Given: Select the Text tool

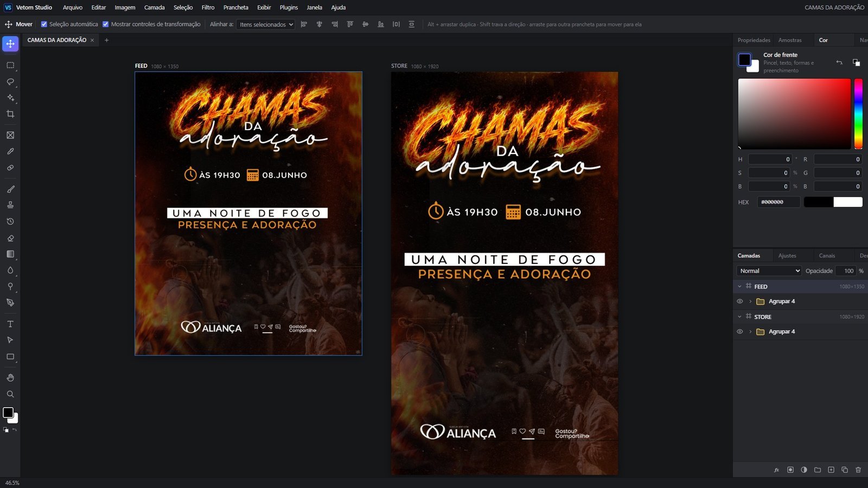Looking at the screenshot, I should coord(10,324).
